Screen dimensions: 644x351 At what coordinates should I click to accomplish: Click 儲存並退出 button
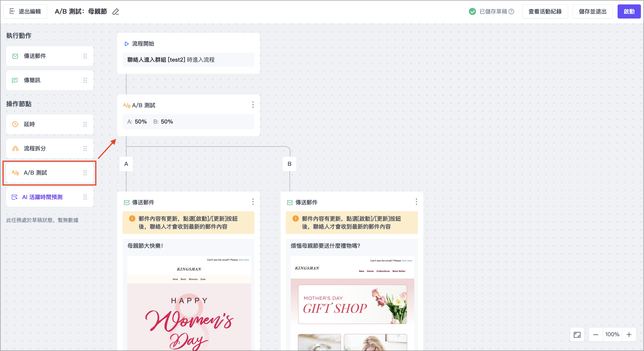tap(592, 11)
